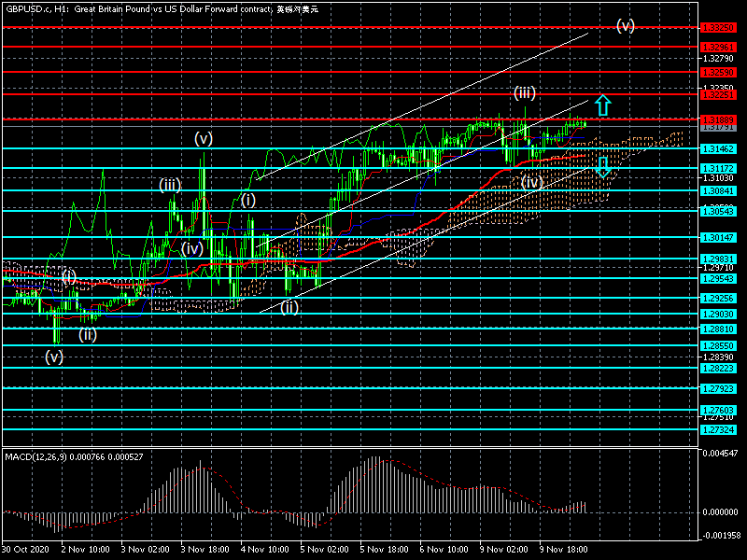
Task: Click the 0.004547 MACD scale value
Action: pyautogui.click(x=720, y=454)
